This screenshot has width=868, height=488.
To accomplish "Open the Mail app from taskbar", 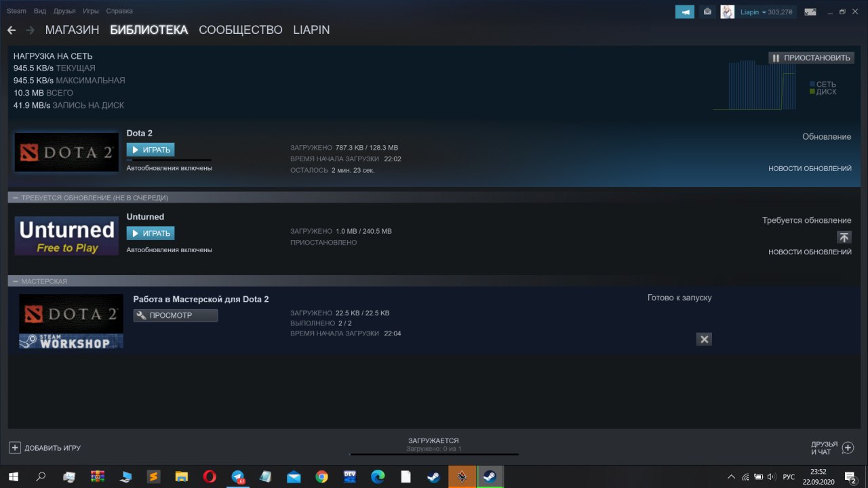I will click(294, 477).
